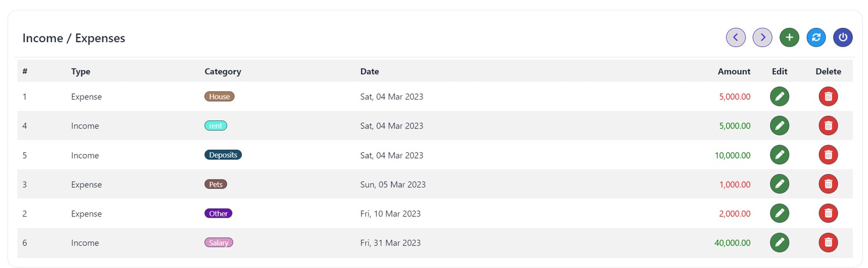Delete the Deposits income entry

(x=828, y=155)
